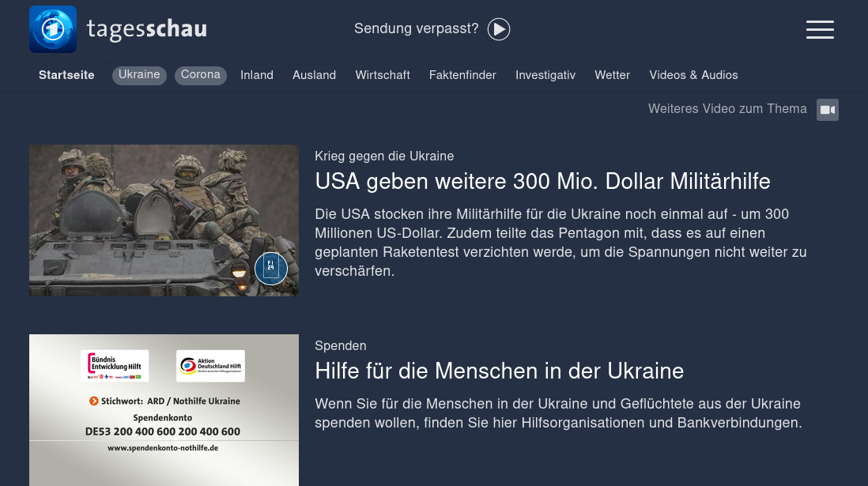Select the Ukraine topic pill

click(139, 75)
